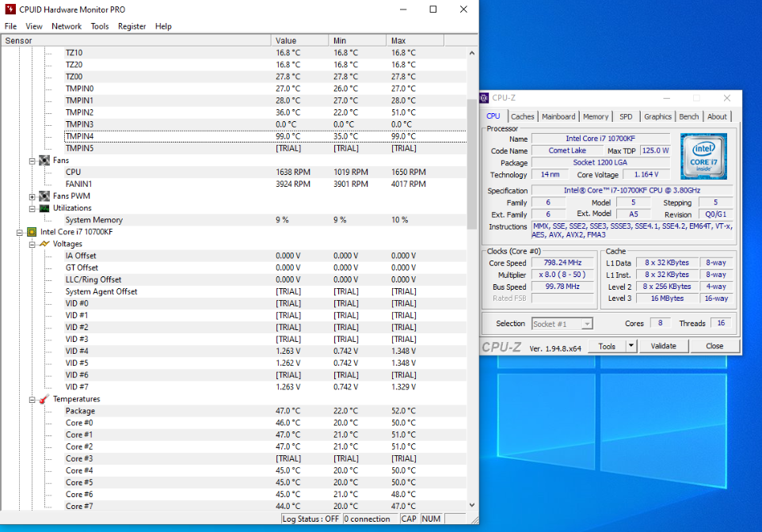Switch to the Mainboard tab

(x=558, y=116)
